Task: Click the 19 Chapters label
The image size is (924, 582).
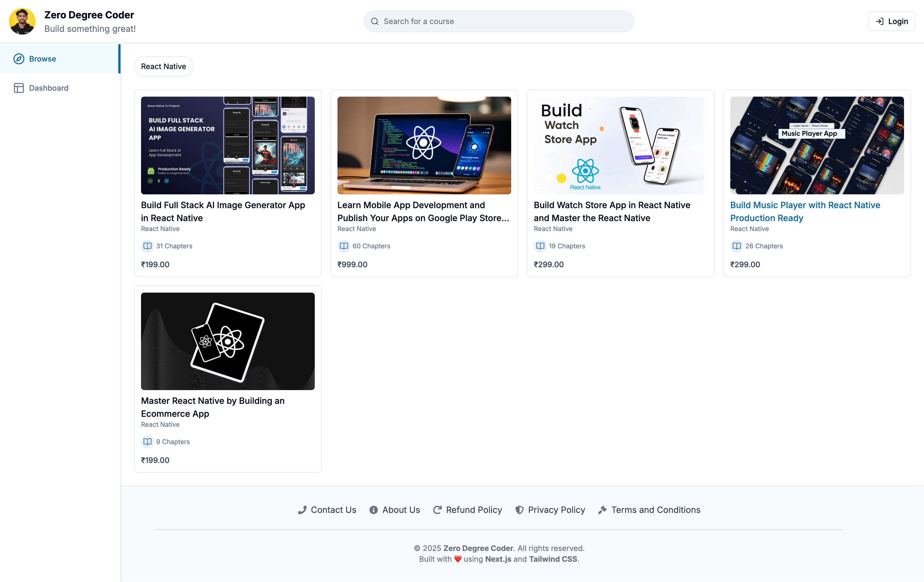Action: (x=567, y=246)
